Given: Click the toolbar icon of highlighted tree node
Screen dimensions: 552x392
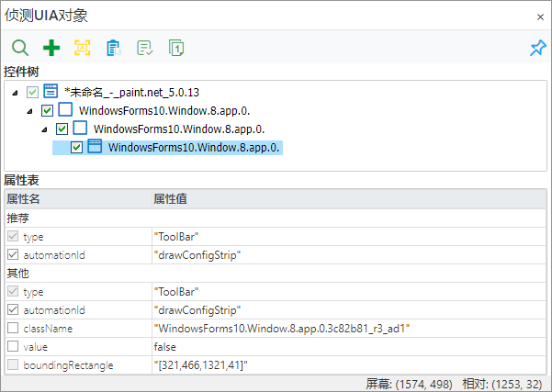Looking at the screenshot, I should coord(95,146).
